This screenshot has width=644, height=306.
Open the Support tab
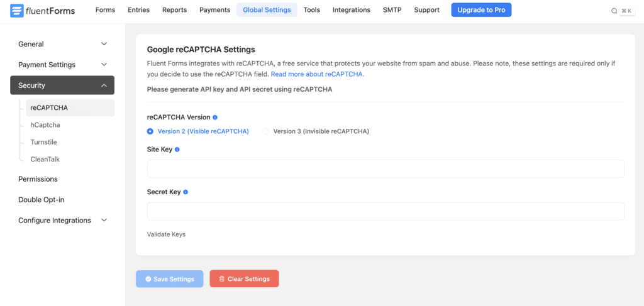(x=427, y=10)
